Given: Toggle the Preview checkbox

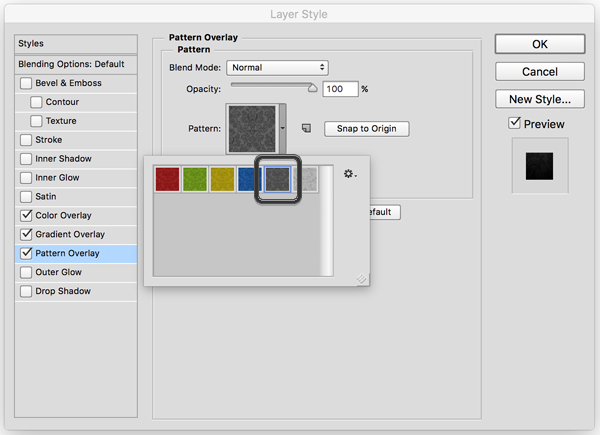Looking at the screenshot, I should click(x=514, y=124).
